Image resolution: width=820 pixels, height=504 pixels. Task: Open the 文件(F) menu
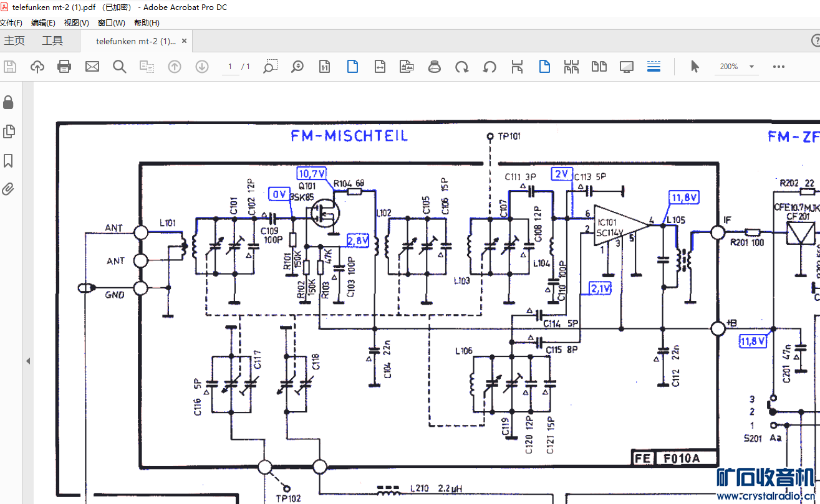point(11,23)
